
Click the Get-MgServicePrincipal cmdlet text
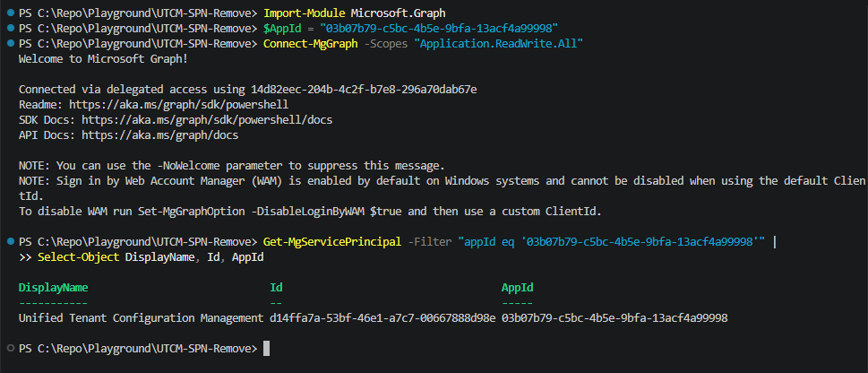point(332,242)
